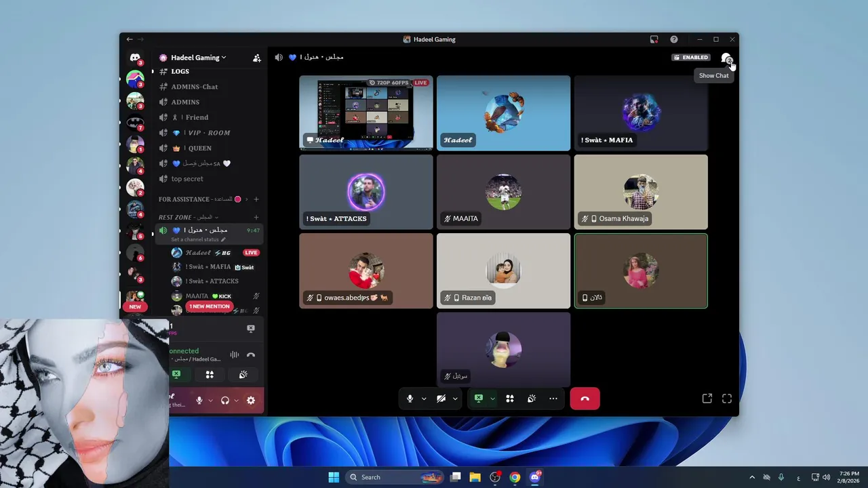The width and height of the screenshot is (868, 488).
Task: Select the Osama Khawaja video tile
Action: pyautogui.click(x=641, y=192)
